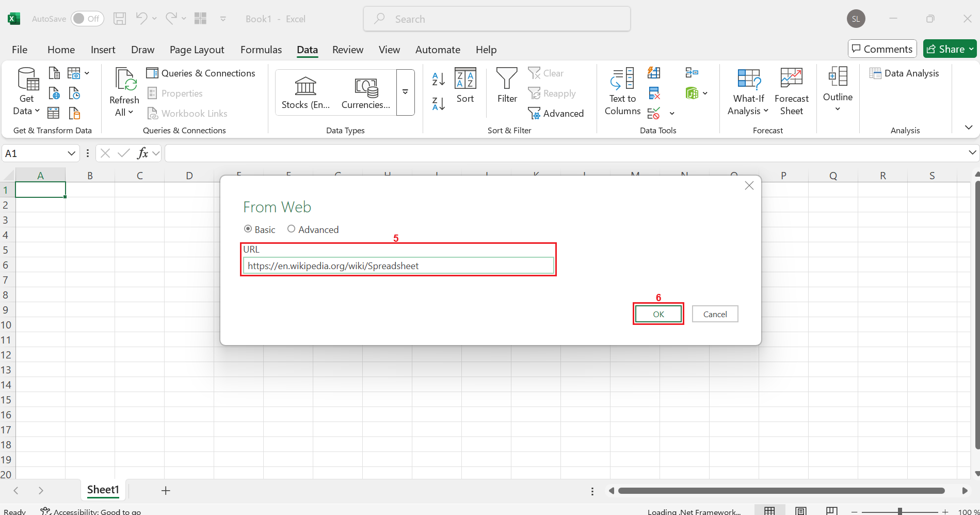Image resolution: width=980 pixels, height=515 pixels.
Task: Click the Undo arrow
Action: [141, 19]
